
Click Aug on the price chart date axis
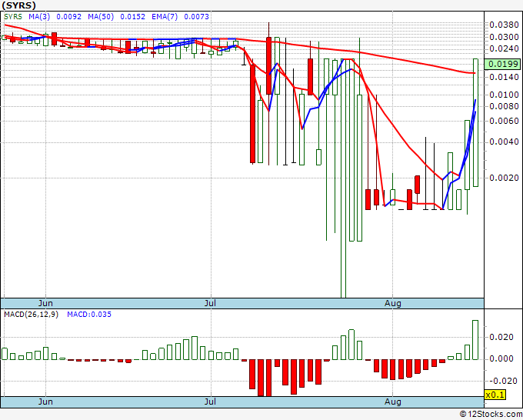392,303
